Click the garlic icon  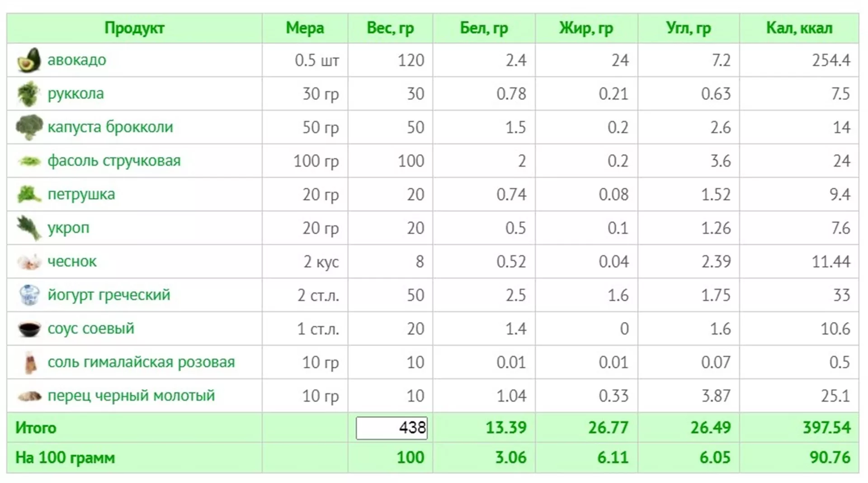[29, 261]
